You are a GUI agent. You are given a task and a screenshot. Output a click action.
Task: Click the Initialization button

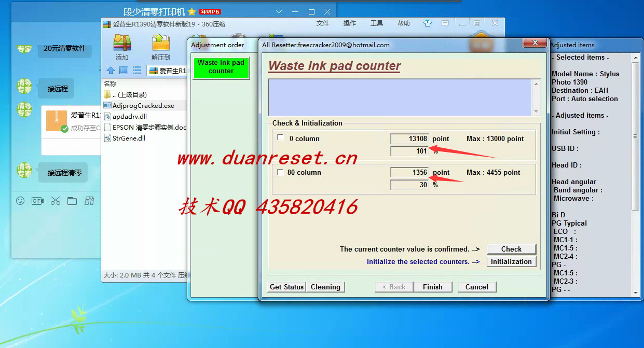click(511, 261)
